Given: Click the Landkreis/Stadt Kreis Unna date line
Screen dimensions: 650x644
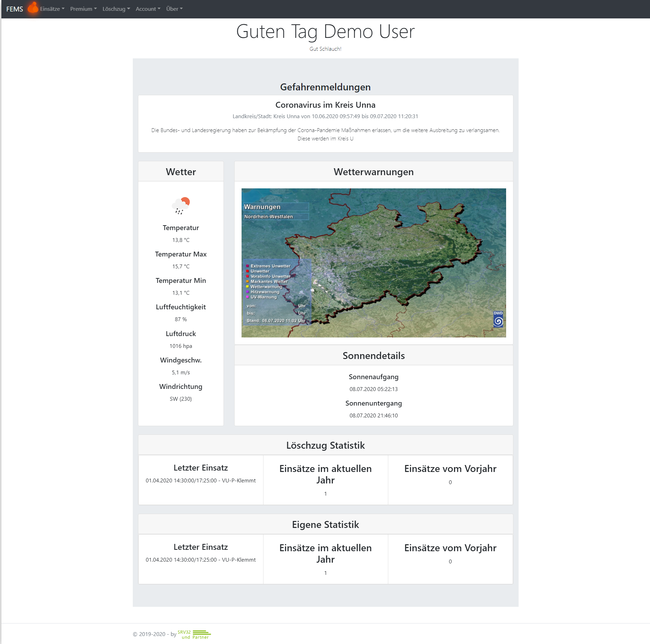Looking at the screenshot, I should [x=325, y=116].
